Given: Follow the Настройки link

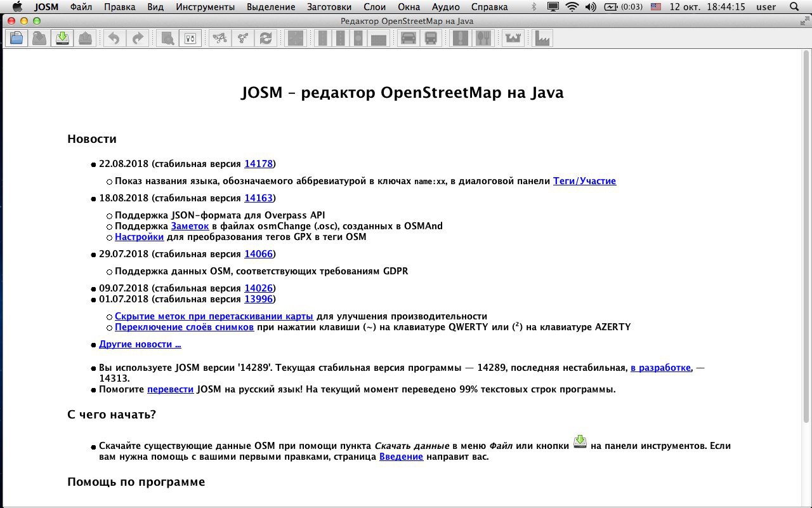Looking at the screenshot, I should pyautogui.click(x=139, y=237).
